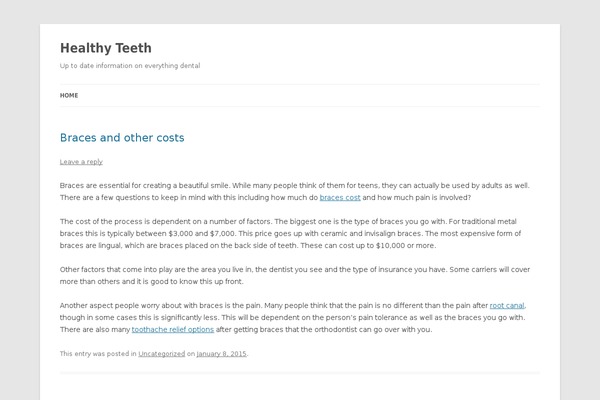Click the Healthy Teeth site title
Image resolution: width=600 pixels, height=400 pixels.
106,48
